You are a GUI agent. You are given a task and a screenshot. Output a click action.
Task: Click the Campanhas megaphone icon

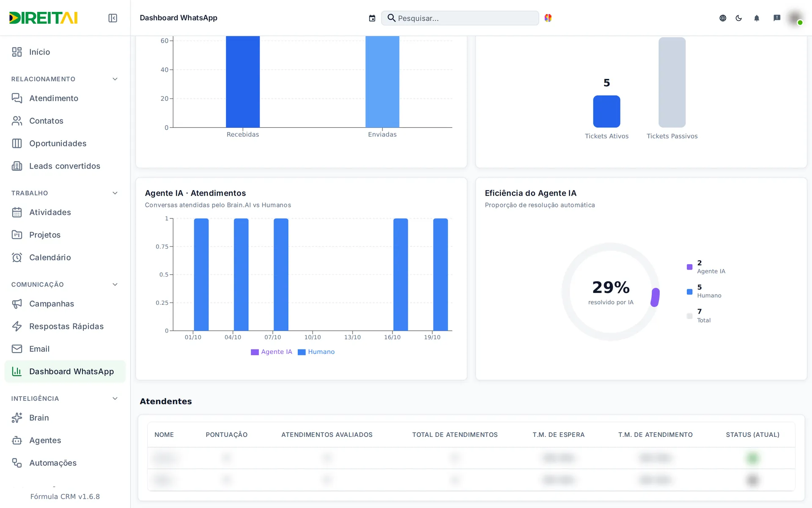[x=17, y=304]
